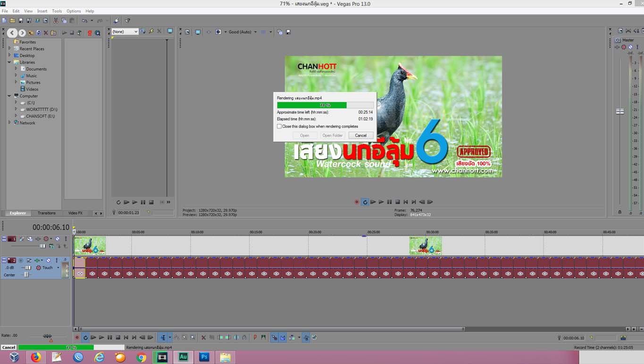The width and height of the screenshot is (644, 364).
Task: Click the Explorer refresh icon
Action: click(39, 33)
